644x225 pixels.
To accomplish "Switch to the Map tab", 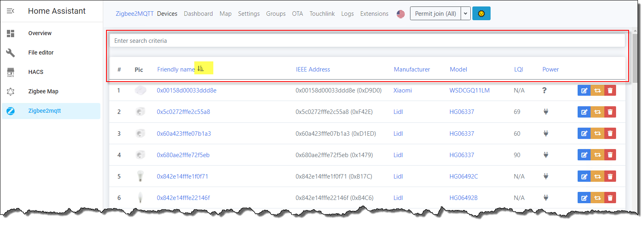I will [x=225, y=14].
